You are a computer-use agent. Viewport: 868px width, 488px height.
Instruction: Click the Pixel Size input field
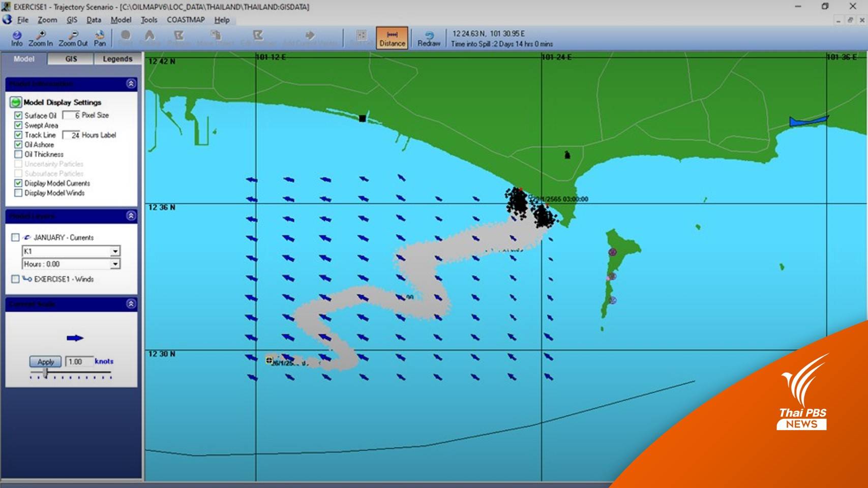[71, 115]
